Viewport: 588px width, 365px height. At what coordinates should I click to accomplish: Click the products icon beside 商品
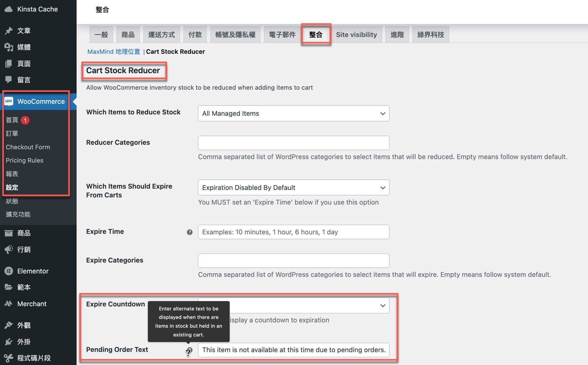coord(8,233)
